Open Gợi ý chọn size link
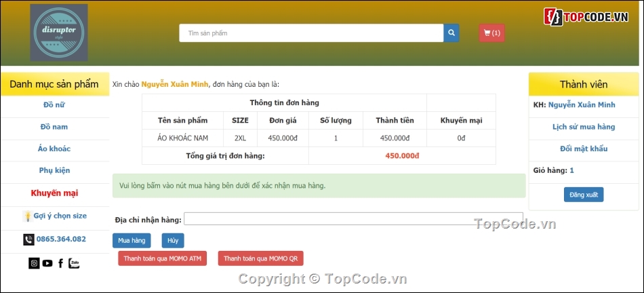 point(60,216)
